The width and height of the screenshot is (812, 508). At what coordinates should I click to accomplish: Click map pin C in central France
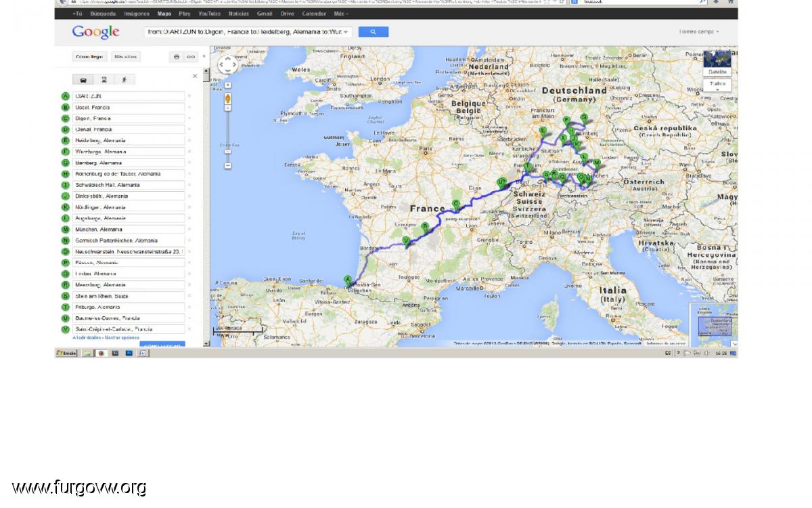(x=456, y=204)
